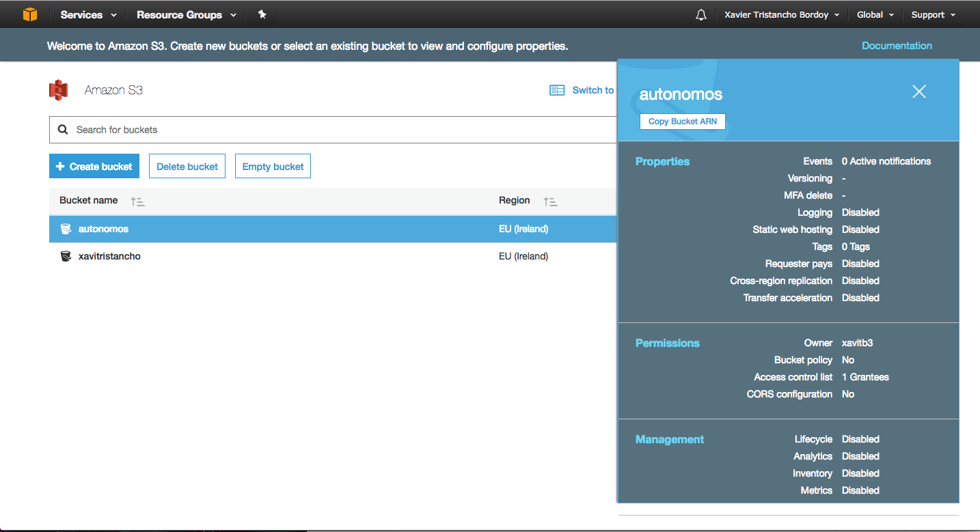
Task: Pin shortcuts with the pushpin icon
Action: [262, 14]
